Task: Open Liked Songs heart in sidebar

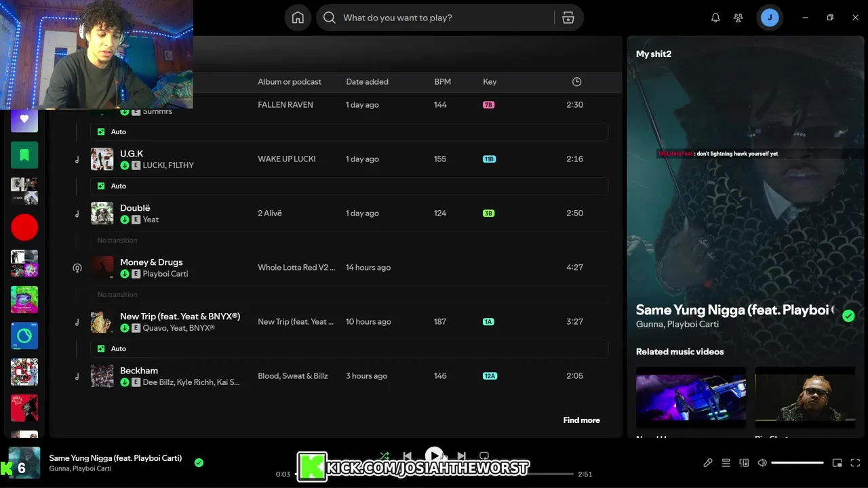Action: pos(24,119)
